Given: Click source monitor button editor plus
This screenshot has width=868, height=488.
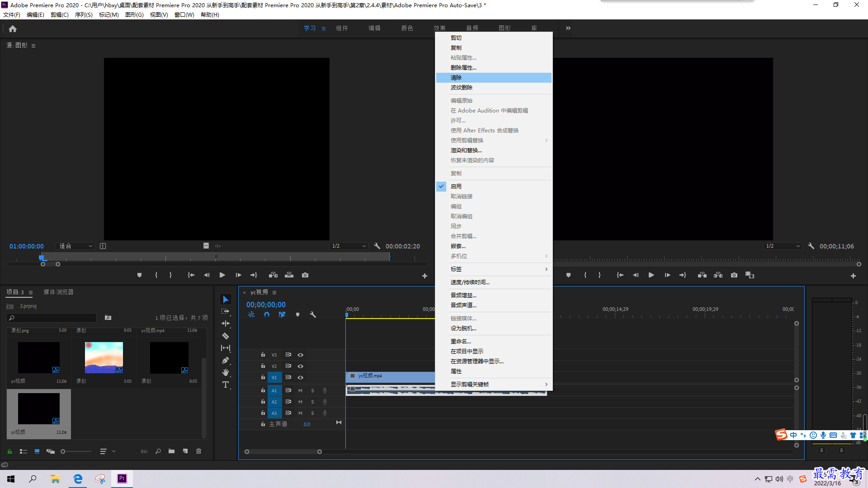Looking at the screenshot, I should 425,276.
